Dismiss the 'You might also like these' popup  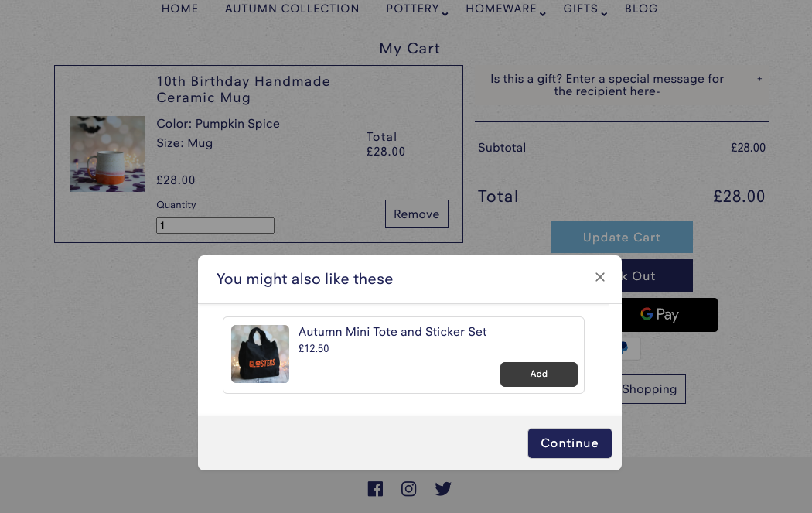coord(599,276)
